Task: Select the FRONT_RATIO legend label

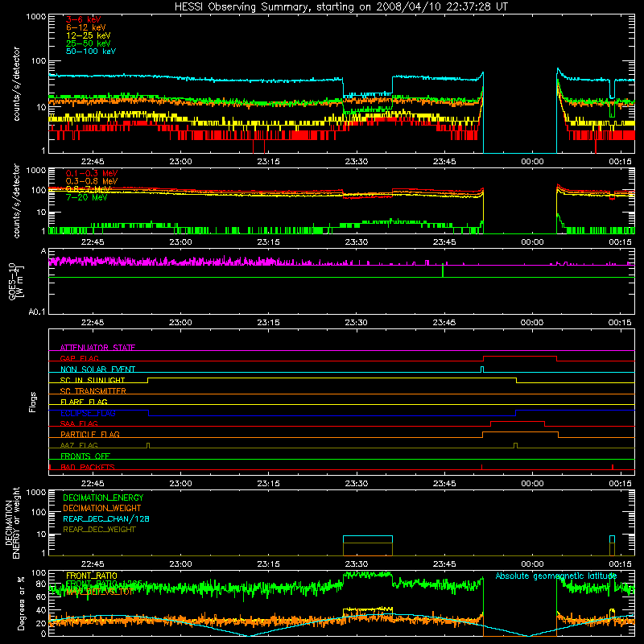Action: (92, 576)
